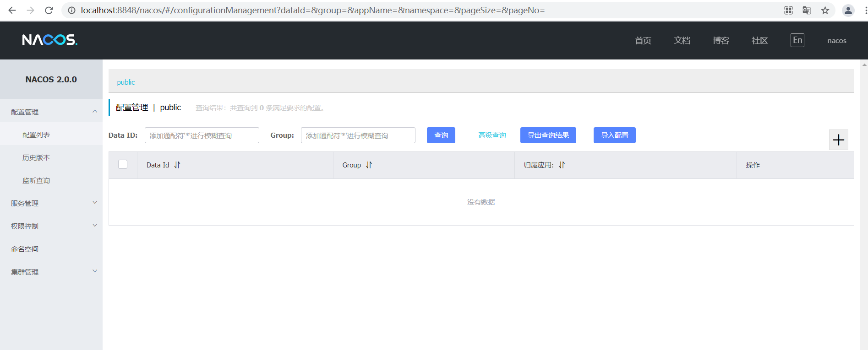Go to 首页 in the top navigation
868x350 pixels.
click(643, 40)
